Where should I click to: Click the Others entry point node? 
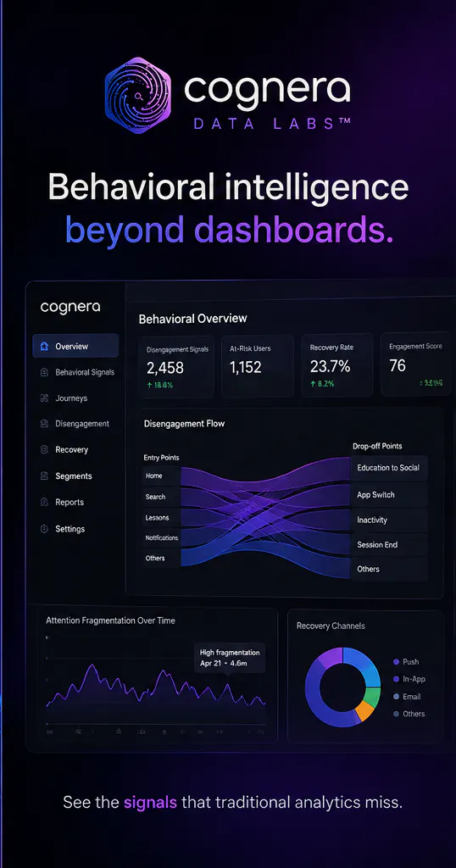[161, 558]
